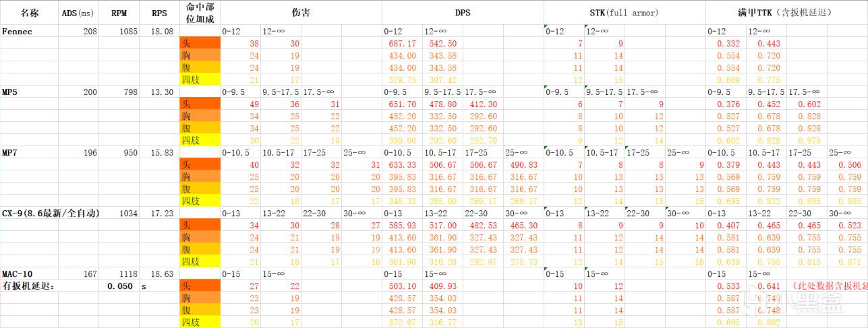Image resolution: width=868 pixels, height=328 pixels.
Task: Select Fennec limbs TTK 0.775
Action: [769, 79]
